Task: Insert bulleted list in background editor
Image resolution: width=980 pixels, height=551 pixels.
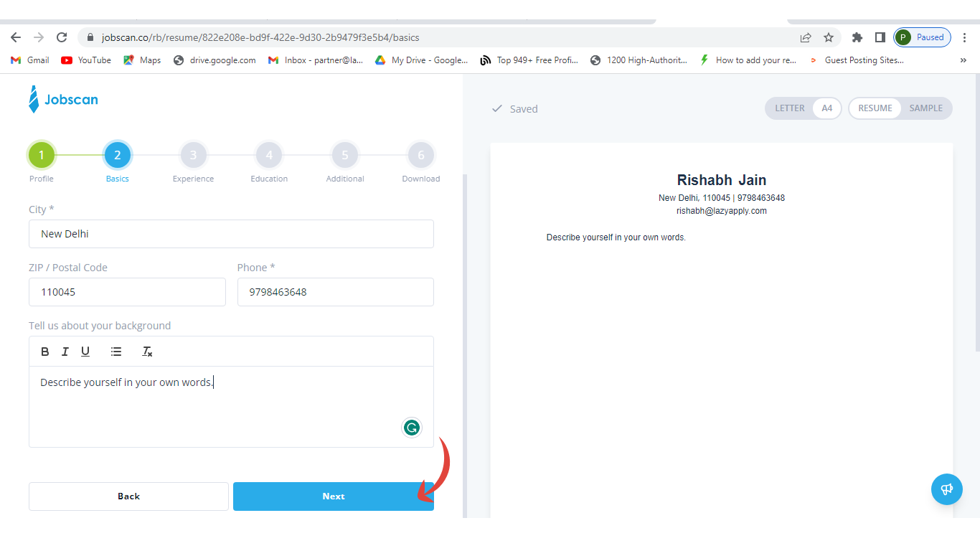Action: (x=116, y=352)
